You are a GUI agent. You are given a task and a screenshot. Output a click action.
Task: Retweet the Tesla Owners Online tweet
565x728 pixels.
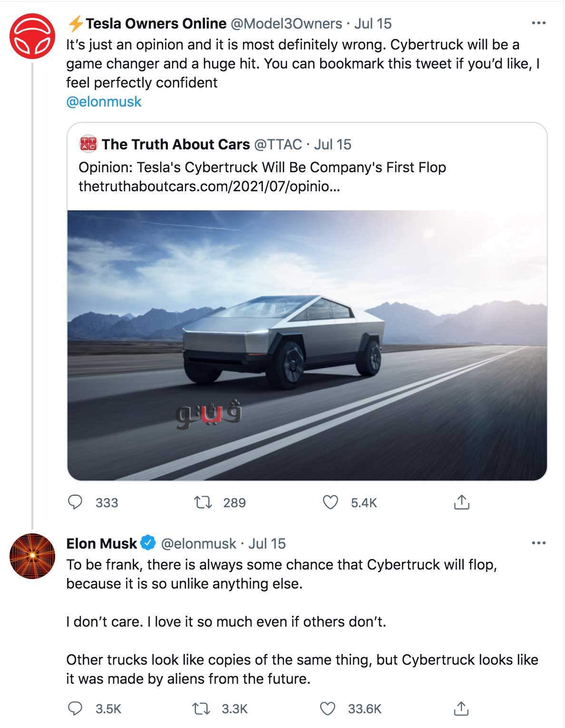[203, 502]
